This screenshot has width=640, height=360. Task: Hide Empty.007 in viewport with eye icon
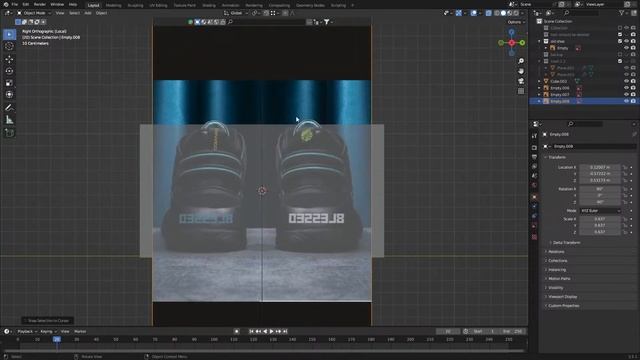click(627, 94)
